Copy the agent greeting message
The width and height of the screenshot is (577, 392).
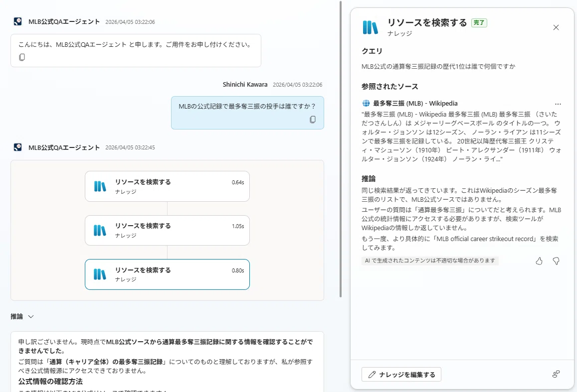pyautogui.click(x=22, y=57)
